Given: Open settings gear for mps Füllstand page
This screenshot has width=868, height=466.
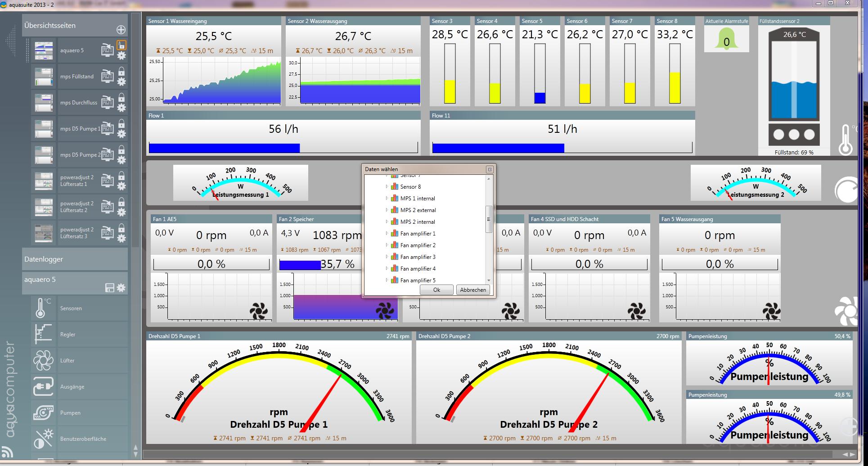Looking at the screenshot, I should click(121, 82).
